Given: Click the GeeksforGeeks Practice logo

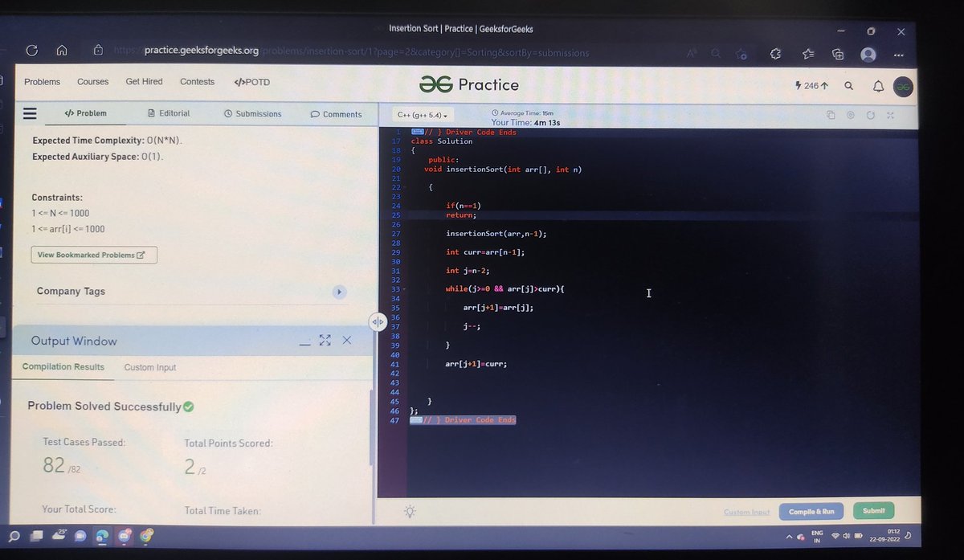Looking at the screenshot, I should (469, 84).
